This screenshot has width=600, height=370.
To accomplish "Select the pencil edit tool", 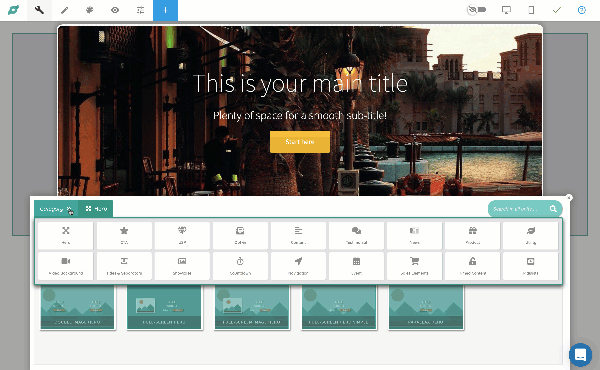I will pos(64,10).
